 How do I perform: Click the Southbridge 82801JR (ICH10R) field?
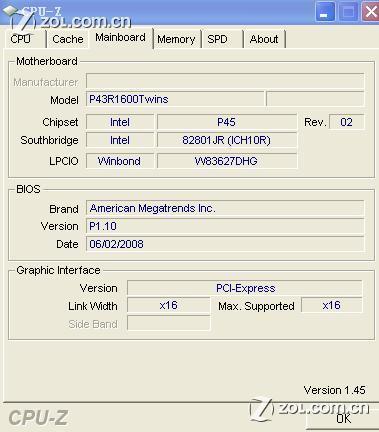click(x=227, y=140)
